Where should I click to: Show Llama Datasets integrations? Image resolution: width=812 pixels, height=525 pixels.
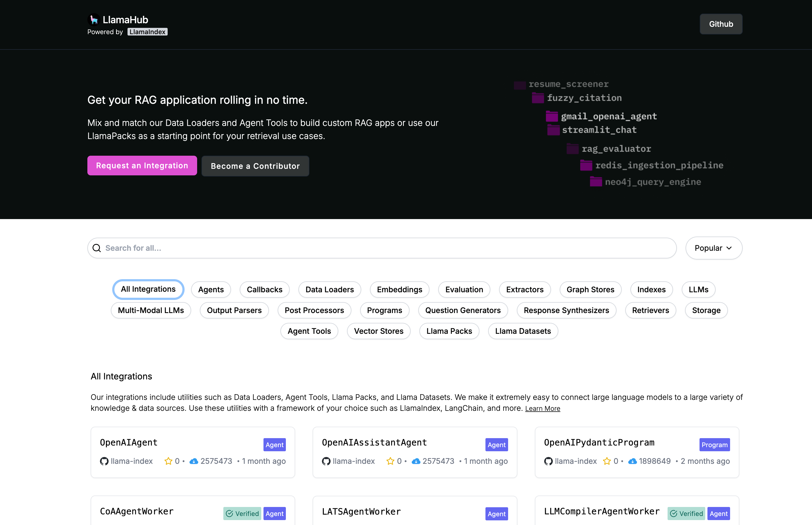point(523,331)
